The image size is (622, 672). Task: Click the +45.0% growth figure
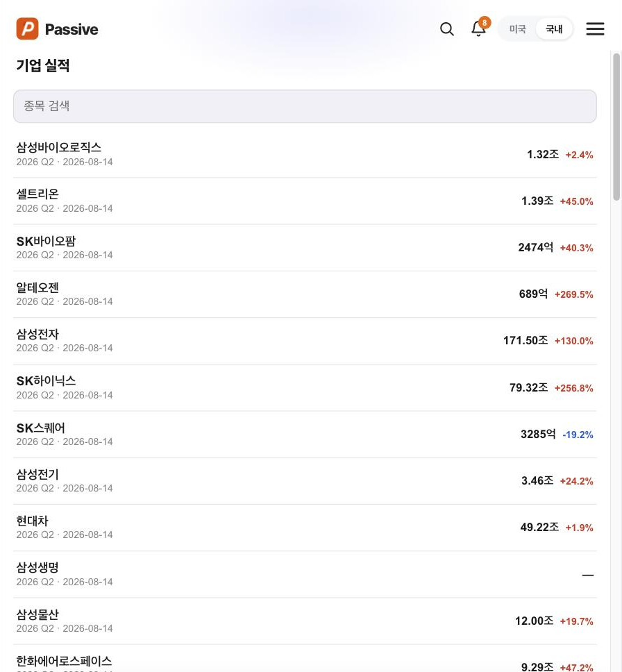pos(577,201)
